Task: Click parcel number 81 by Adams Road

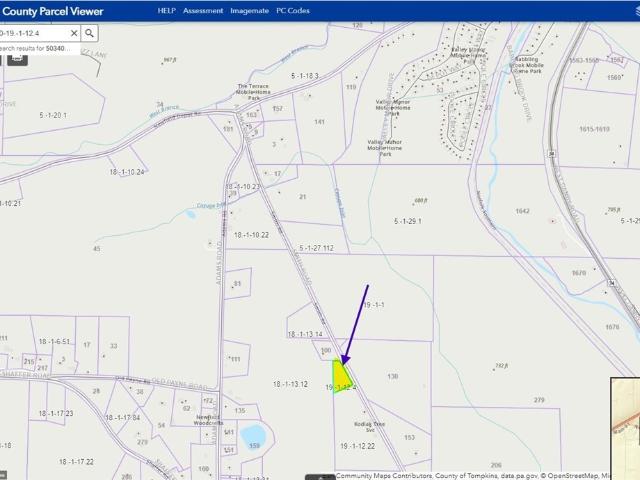Action: 237,284
